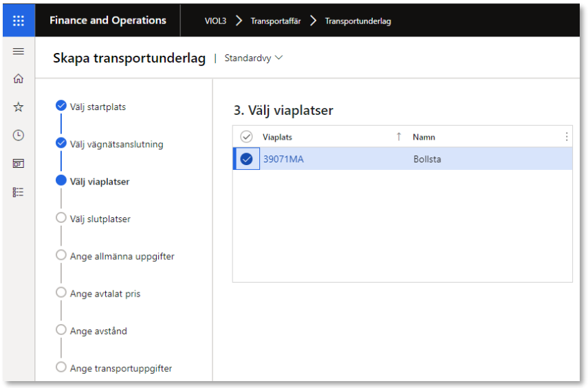The height and width of the screenshot is (388, 588).
Task: Open the Favorites star icon
Action: (19, 107)
